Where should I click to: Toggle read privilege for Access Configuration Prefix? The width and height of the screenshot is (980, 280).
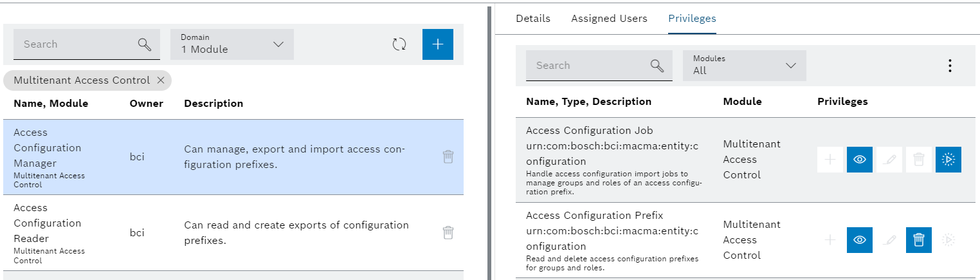[859, 240]
